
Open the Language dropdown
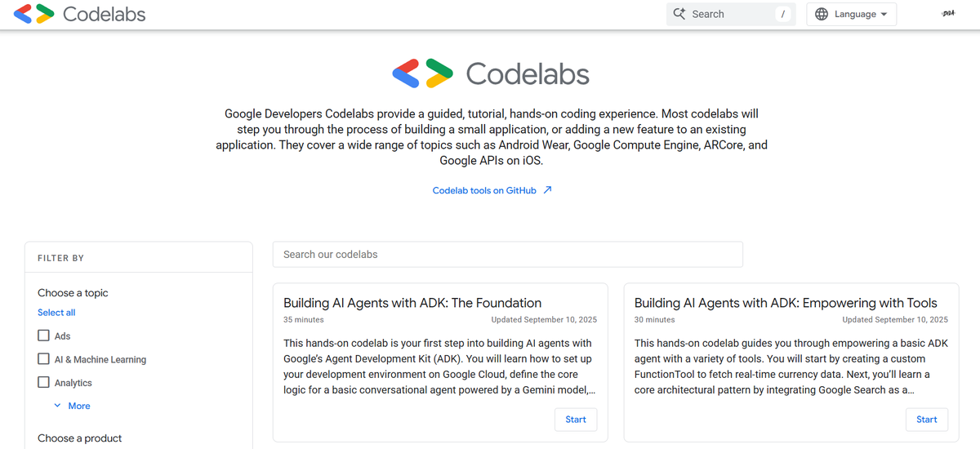tap(851, 14)
